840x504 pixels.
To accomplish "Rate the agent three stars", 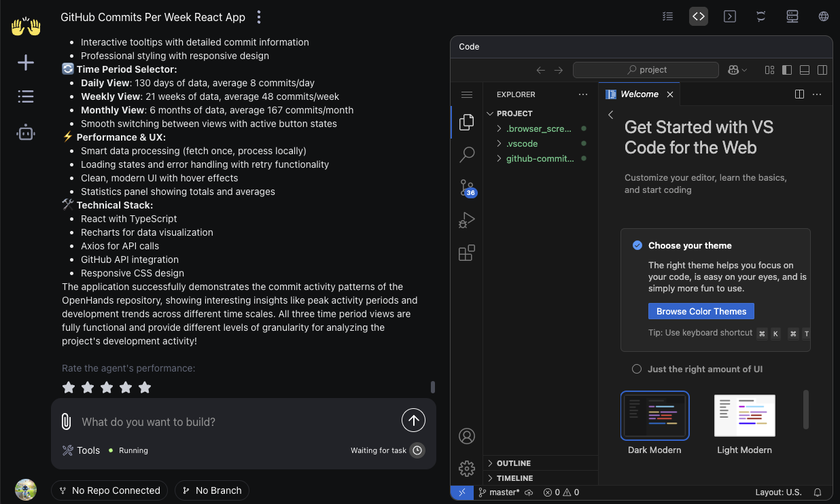I will click(107, 387).
